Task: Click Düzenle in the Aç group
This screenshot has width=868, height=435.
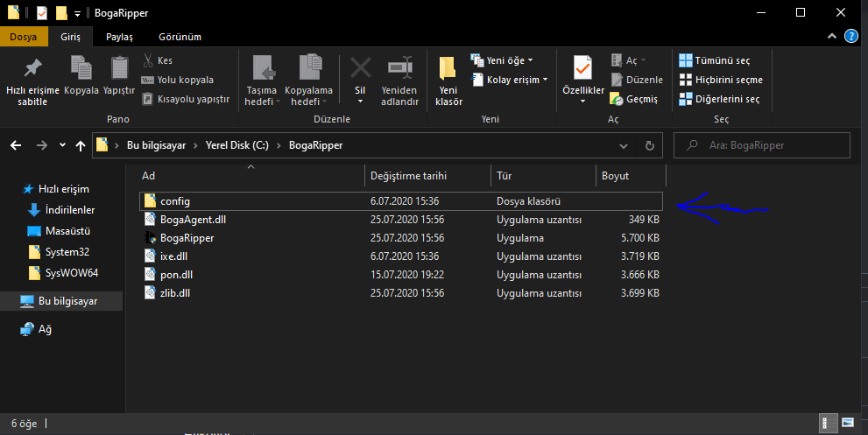Action: click(x=637, y=80)
